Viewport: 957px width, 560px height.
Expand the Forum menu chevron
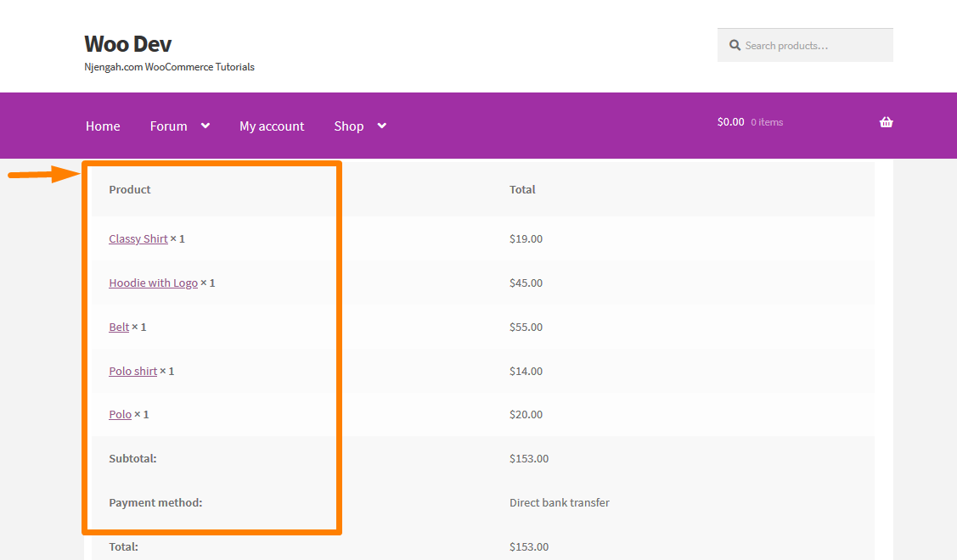tap(205, 126)
